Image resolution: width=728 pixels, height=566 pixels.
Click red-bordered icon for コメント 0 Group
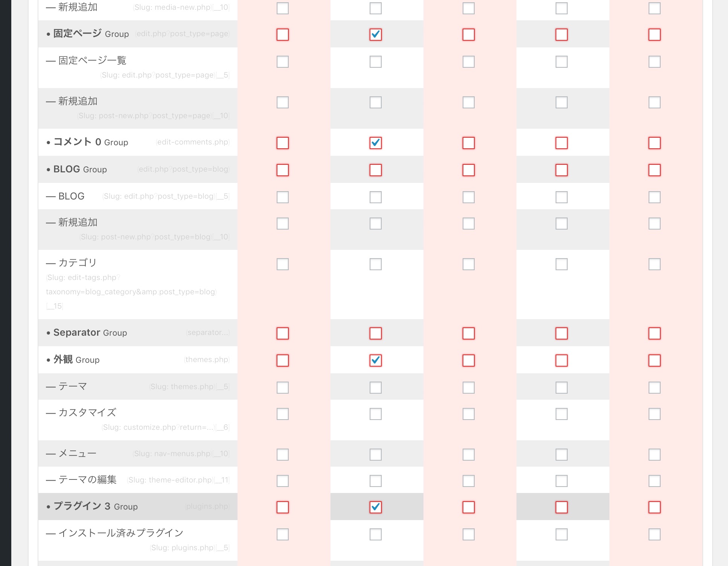tap(283, 142)
